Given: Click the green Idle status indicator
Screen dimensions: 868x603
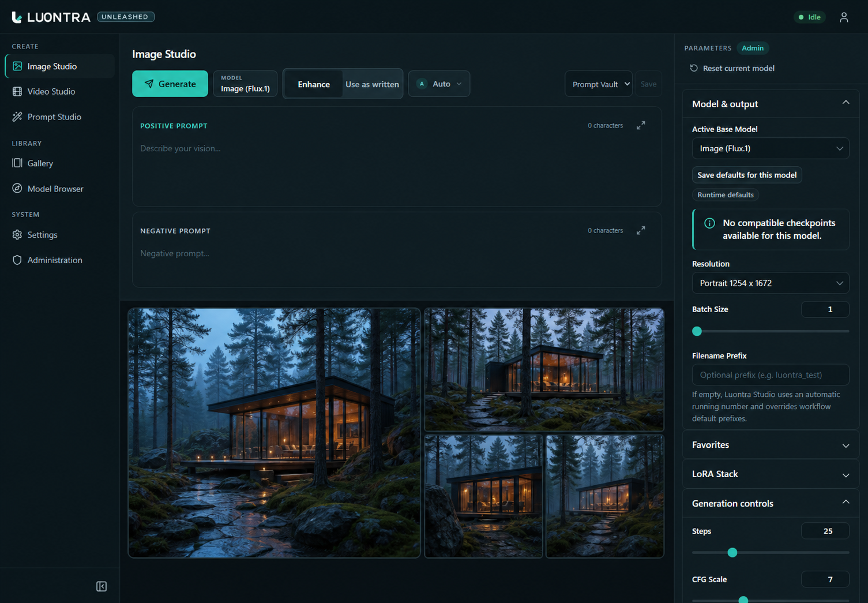Looking at the screenshot, I should (810, 17).
